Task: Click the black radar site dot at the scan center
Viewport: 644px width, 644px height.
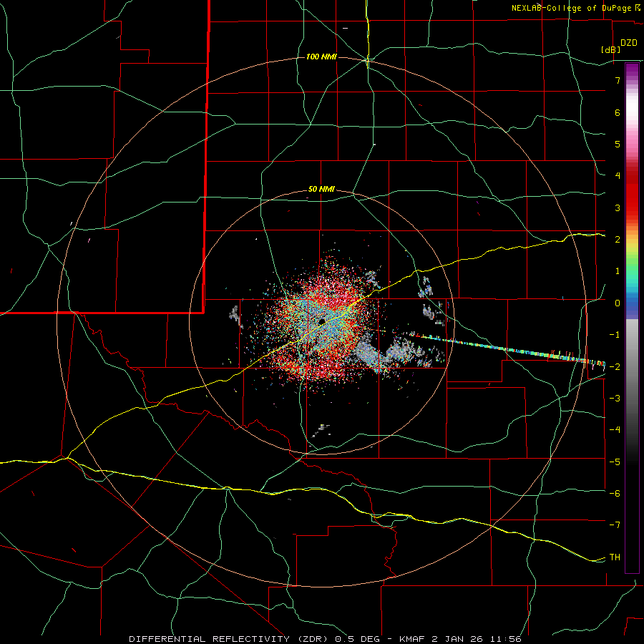Action: (x=321, y=321)
